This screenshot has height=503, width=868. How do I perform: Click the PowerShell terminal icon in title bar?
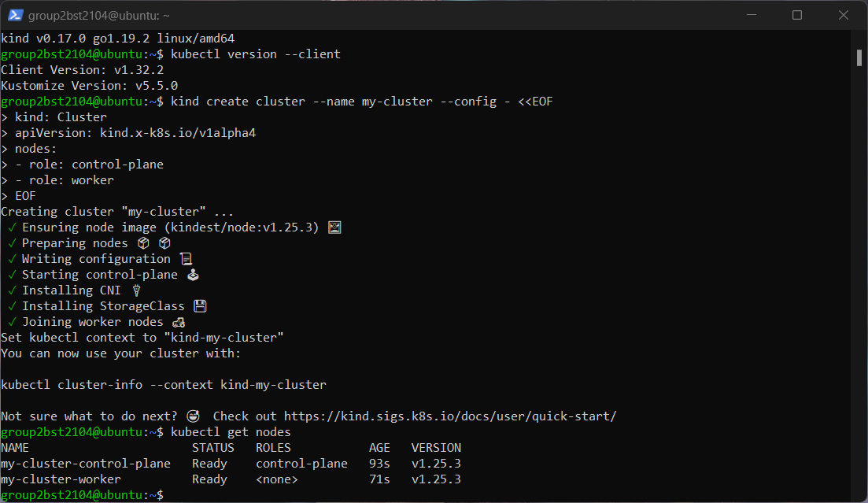(x=15, y=15)
